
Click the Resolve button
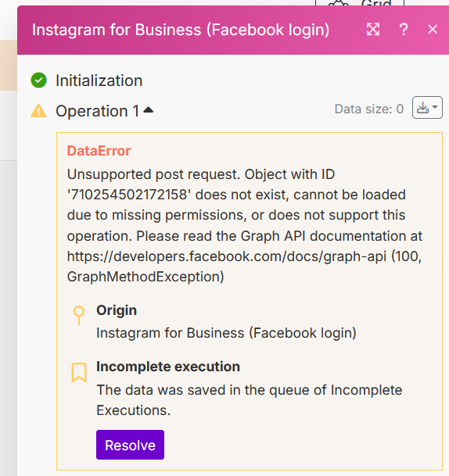click(130, 445)
